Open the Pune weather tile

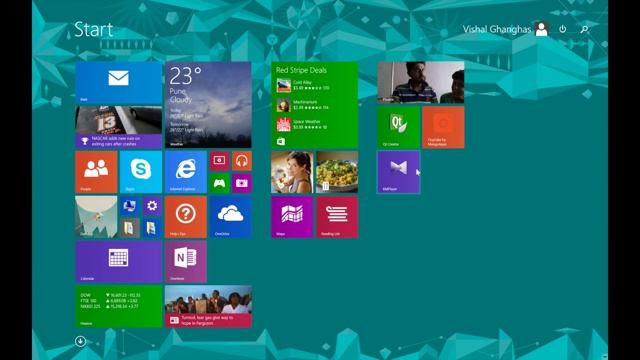208,105
